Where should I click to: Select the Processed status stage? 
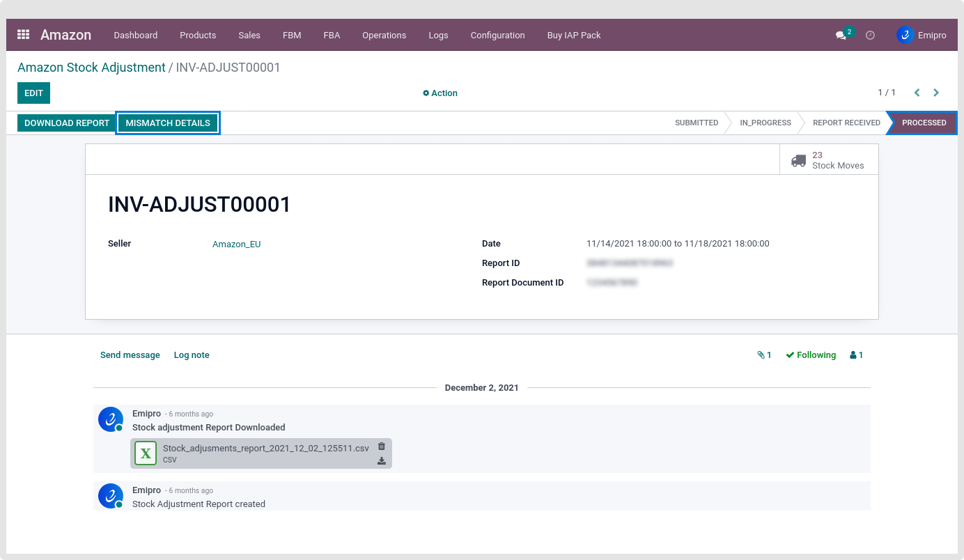[923, 123]
